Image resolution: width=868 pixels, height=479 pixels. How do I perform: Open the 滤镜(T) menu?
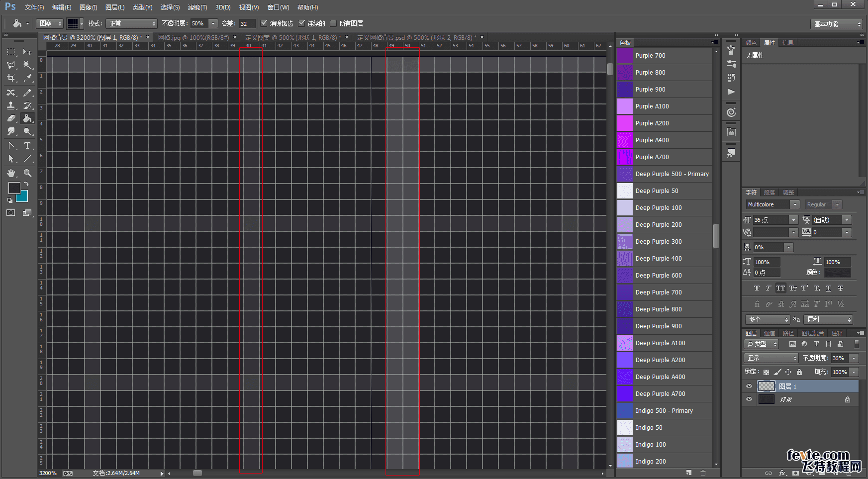pyautogui.click(x=197, y=7)
